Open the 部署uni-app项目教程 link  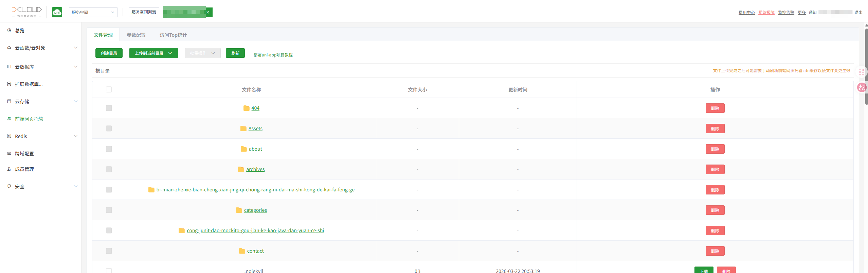273,55
